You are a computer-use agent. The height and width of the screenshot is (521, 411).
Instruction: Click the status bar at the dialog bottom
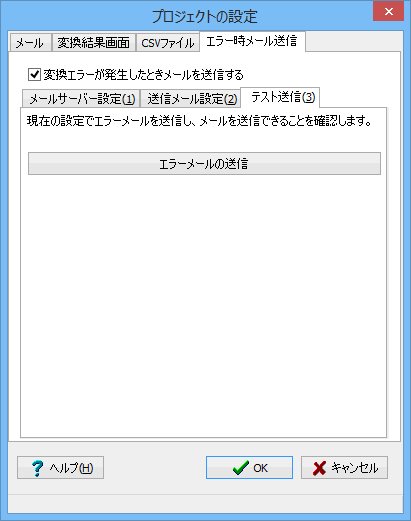click(x=205, y=504)
